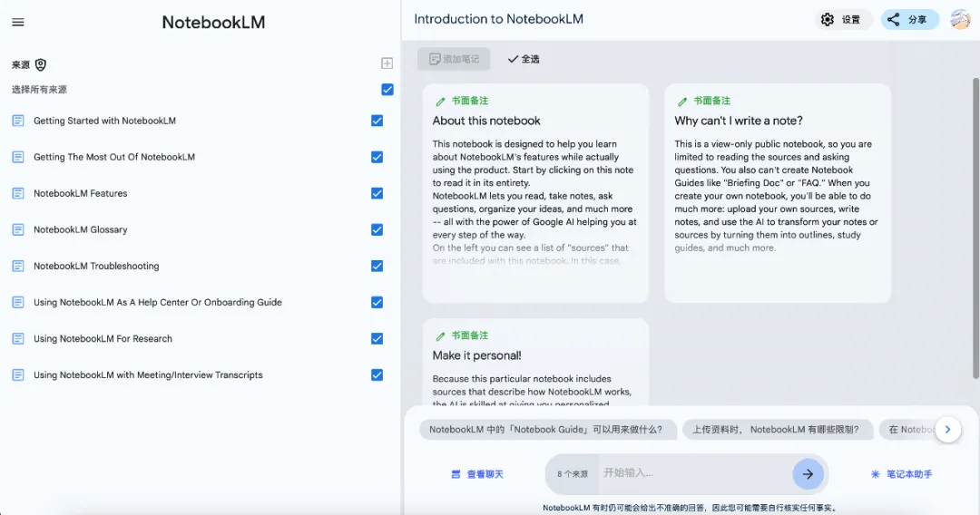
Task: Open the 设置 settings button
Action: click(x=843, y=19)
